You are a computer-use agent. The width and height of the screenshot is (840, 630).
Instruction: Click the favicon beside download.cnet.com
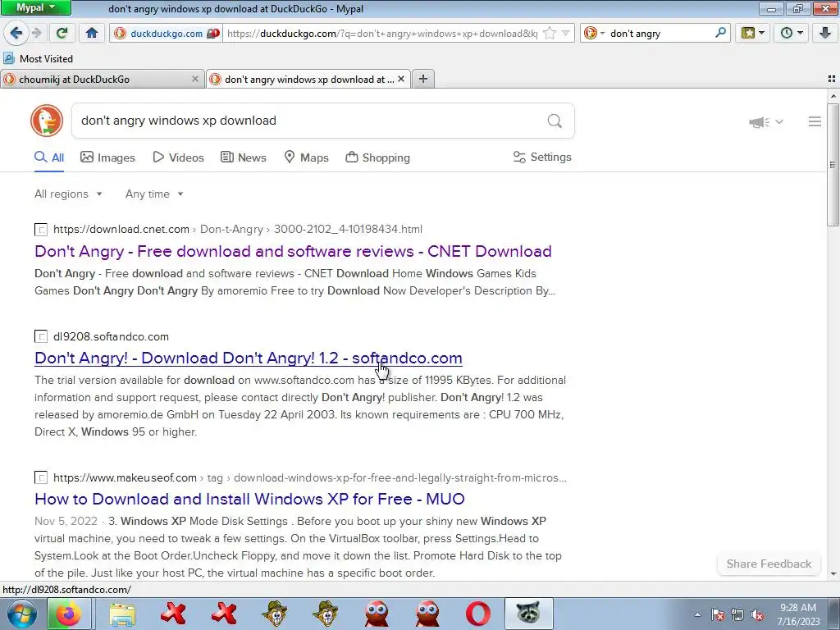(41, 230)
